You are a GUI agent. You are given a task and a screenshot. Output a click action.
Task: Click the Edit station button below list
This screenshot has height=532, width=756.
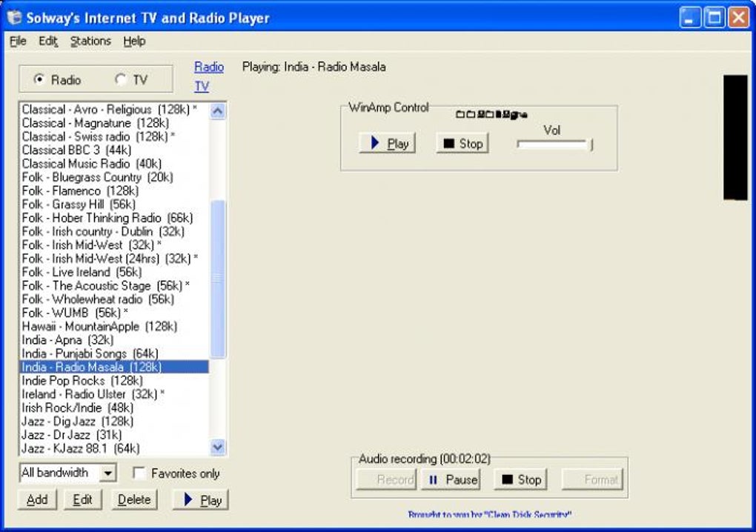[82, 499]
